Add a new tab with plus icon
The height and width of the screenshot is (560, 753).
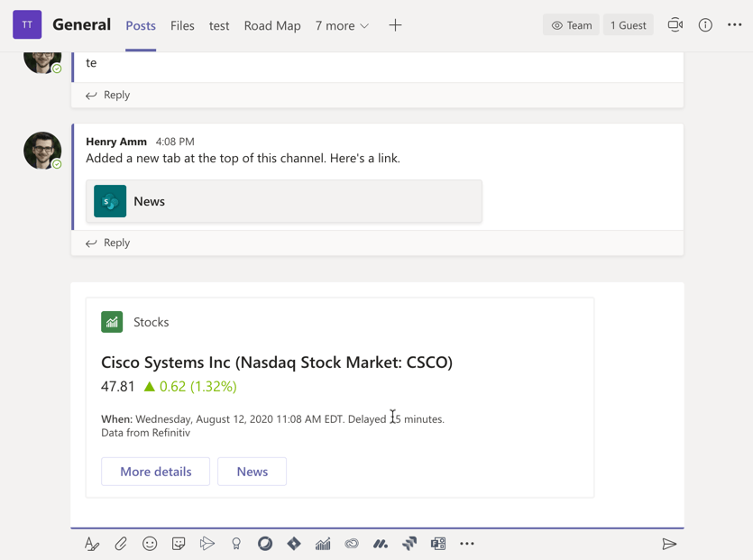[x=395, y=25]
